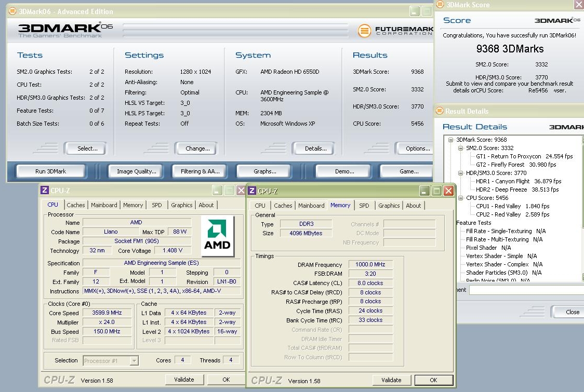Click the comment input field

click(x=526, y=290)
